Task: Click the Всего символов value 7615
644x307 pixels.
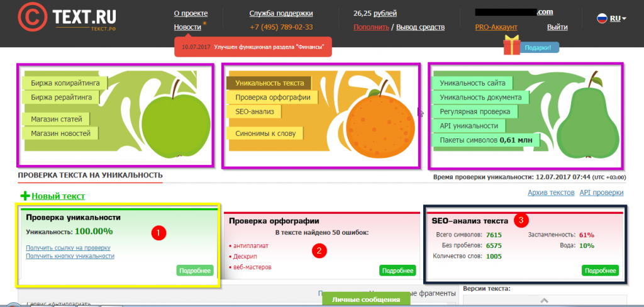Action: point(494,235)
